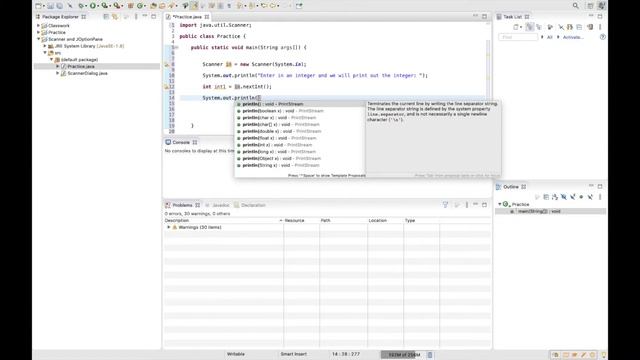Viewport: 640px width, 360px height.
Task: Choose println(int x) proposal
Action: (300, 145)
